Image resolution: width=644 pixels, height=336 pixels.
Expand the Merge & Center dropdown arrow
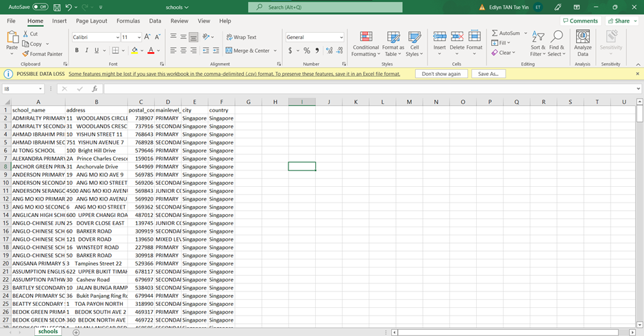(x=275, y=51)
